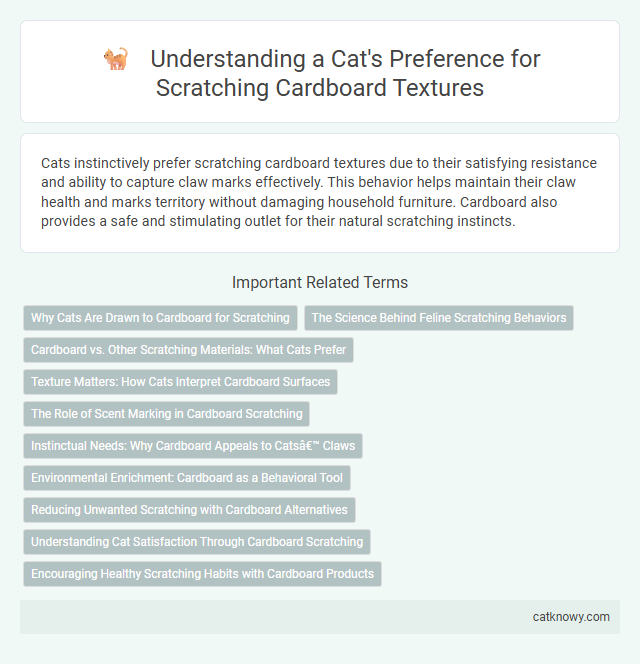Choose 'Texture Matters: How Cats Interpret Cardboard Surfaces'
Image resolution: width=640 pixels, height=664 pixels.
180,382
